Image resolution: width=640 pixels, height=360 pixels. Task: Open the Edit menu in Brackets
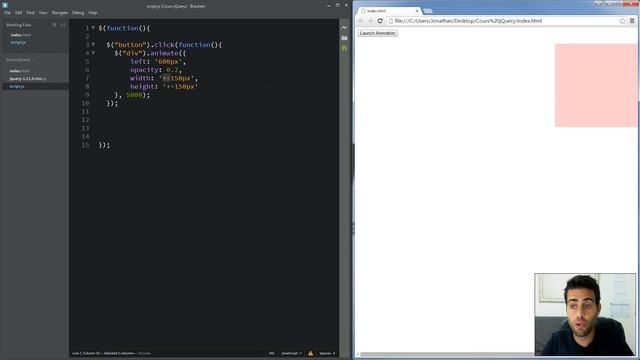[18, 13]
